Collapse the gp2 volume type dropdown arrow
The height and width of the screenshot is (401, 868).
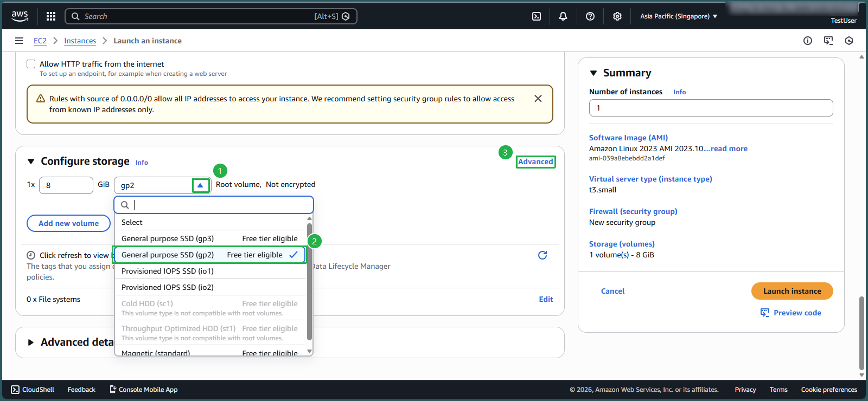[x=200, y=185]
